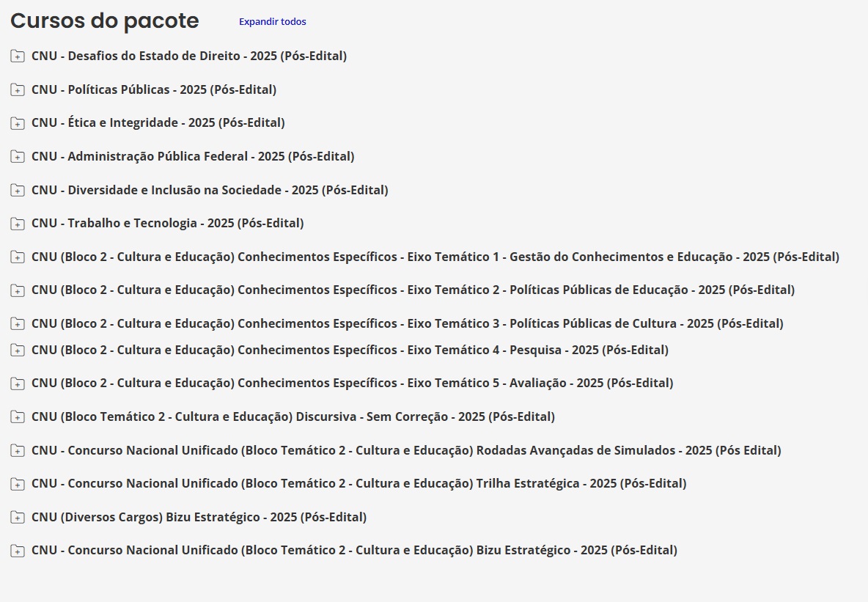Open folder icon for Eixo Temático 2 course
The image size is (868, 602).
(17, 290)
